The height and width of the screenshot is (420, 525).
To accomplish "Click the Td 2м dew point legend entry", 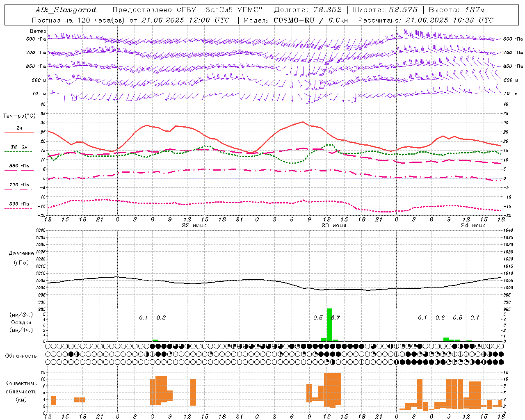I will click(19, 146).
